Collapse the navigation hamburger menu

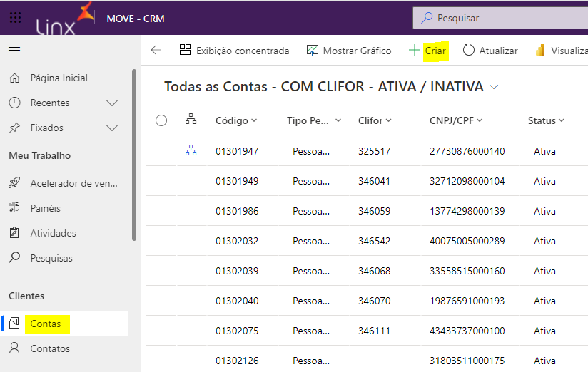pyautogui.click(x=14, y=51)
